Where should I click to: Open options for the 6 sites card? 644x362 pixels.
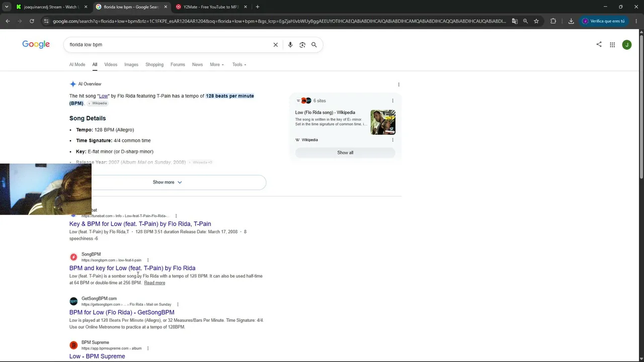click(x=393, y=101)
